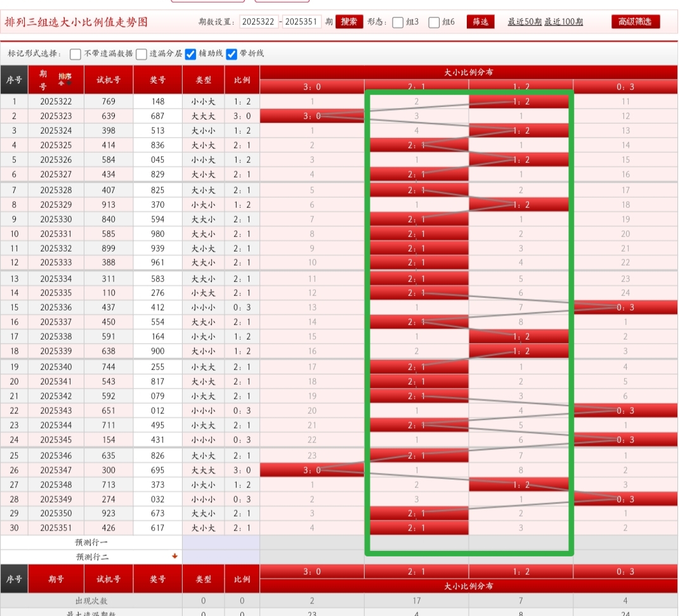Uncheck the 辅助线 checkbox
The width and height of the screenshot is (685, 616).
tap(190, 54)
